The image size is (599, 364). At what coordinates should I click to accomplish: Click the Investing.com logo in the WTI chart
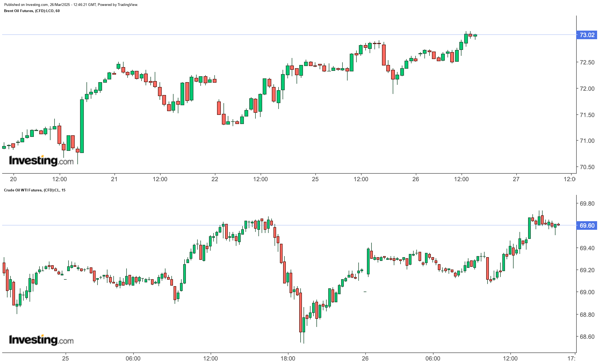[41, 340]
